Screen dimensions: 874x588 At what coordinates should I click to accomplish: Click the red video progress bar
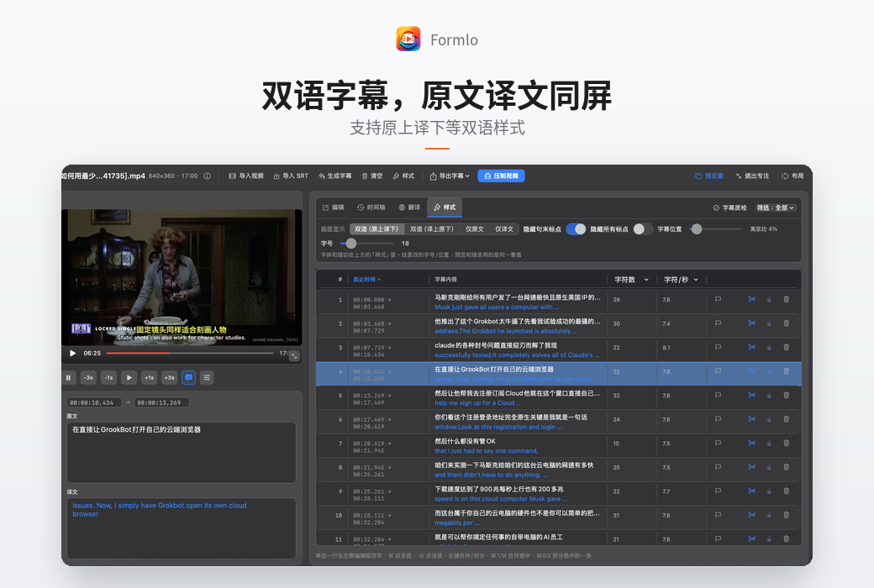click(x=190, y=354)
